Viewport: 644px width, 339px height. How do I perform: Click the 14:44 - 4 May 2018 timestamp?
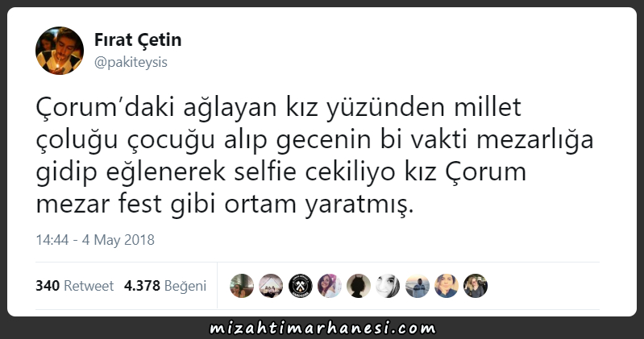click(x=95, y=240)
